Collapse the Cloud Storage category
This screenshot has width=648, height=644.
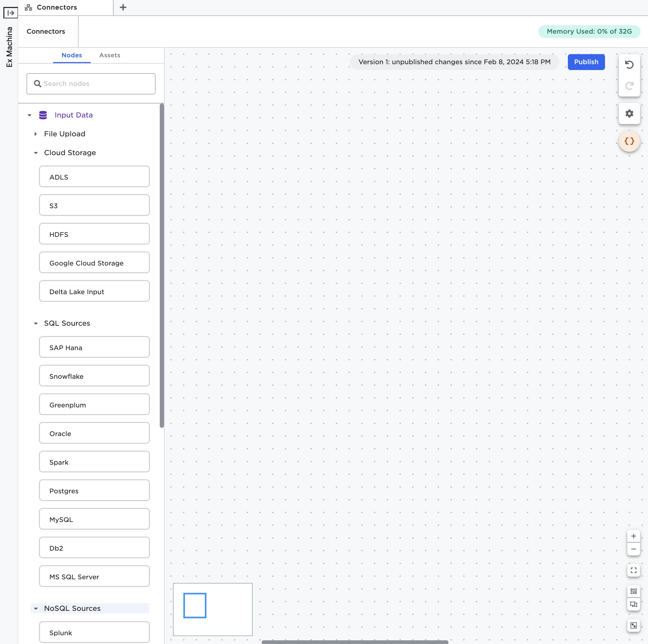[36, 153]
